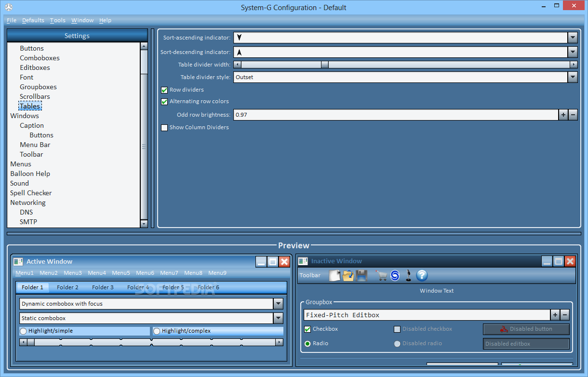Open Menu5 in Active Window preview

[x=121, y=273]
